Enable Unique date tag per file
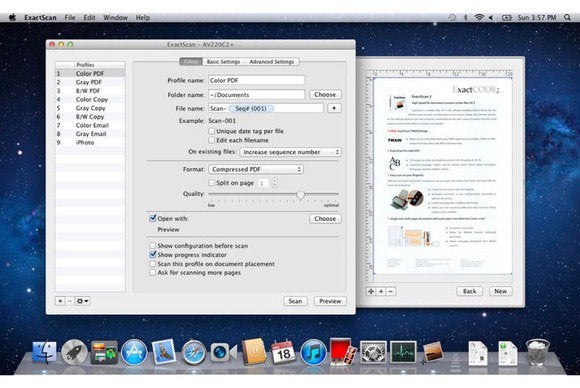 [x=212, y=131]
